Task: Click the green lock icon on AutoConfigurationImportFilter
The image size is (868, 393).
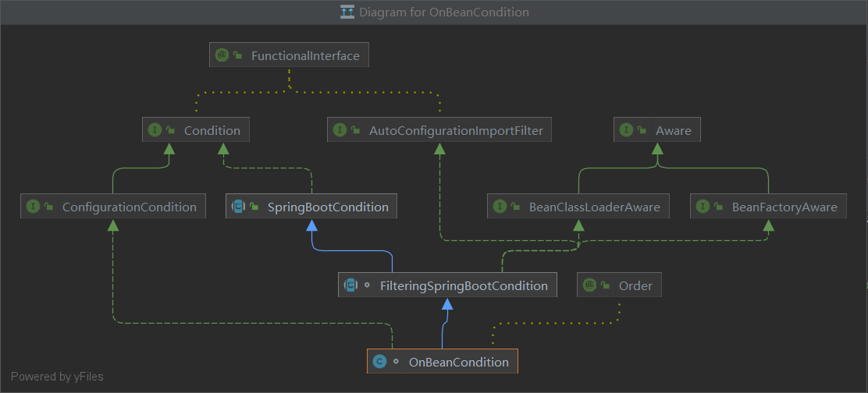Action: [355, 130]
